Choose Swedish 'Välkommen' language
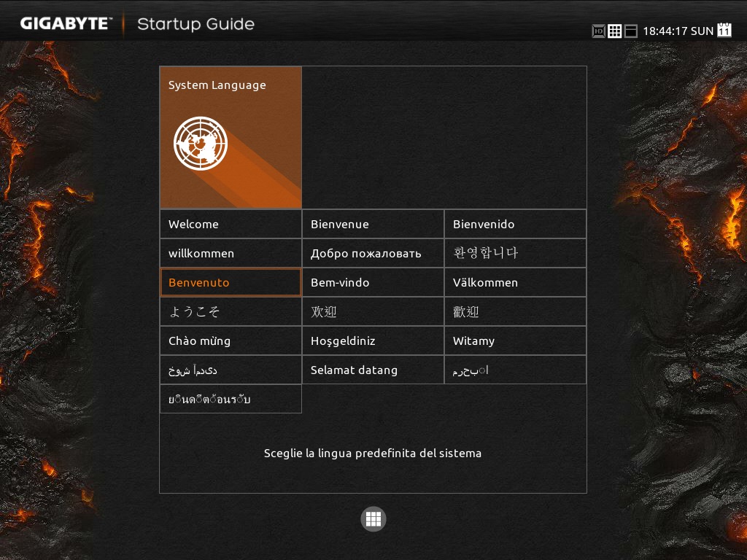Image resolution: width=747 pixels, height=560 pixels. tap(515, 282)
